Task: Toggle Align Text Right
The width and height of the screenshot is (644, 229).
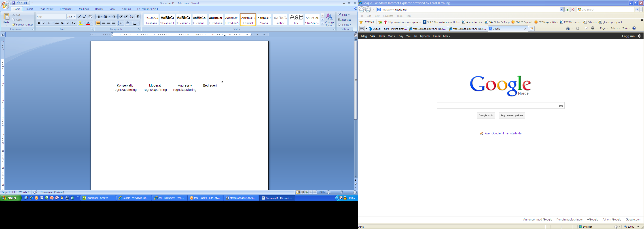Action: (x=108, y=23)
